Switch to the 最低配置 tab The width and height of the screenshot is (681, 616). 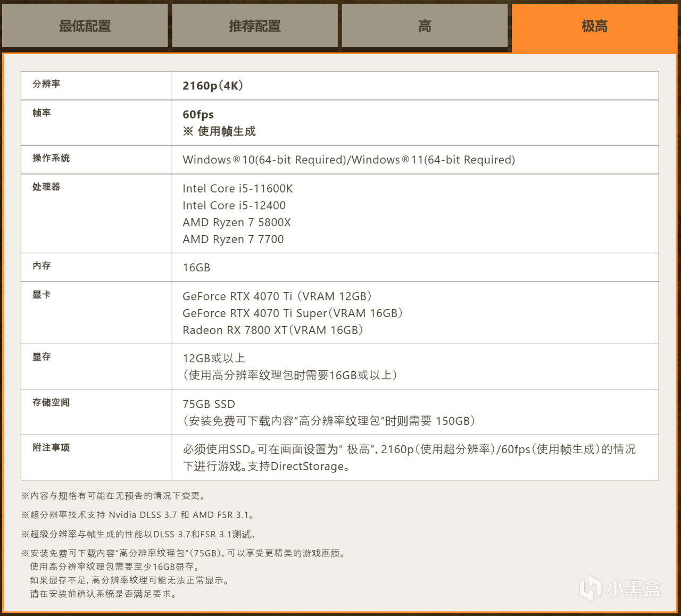click(85, 26)
